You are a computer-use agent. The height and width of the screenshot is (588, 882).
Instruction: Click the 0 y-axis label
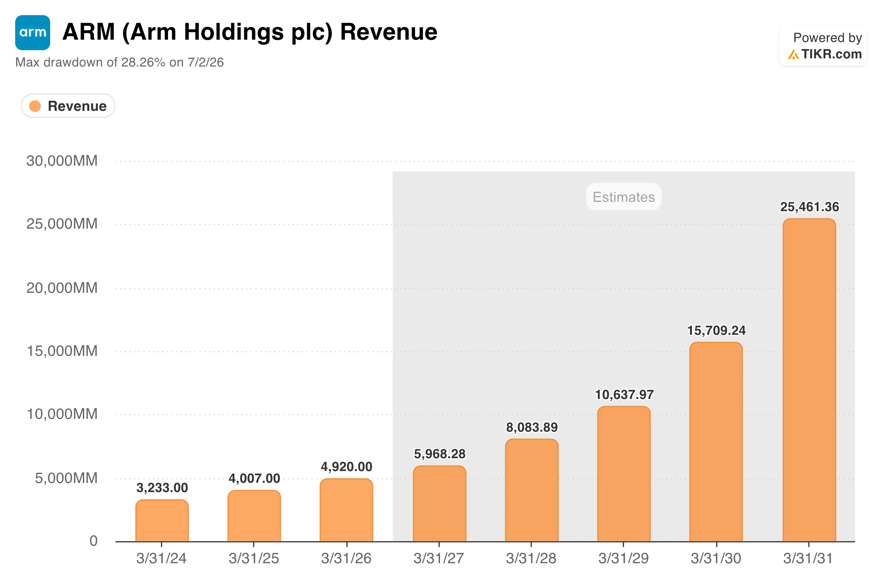click(93, 541)
